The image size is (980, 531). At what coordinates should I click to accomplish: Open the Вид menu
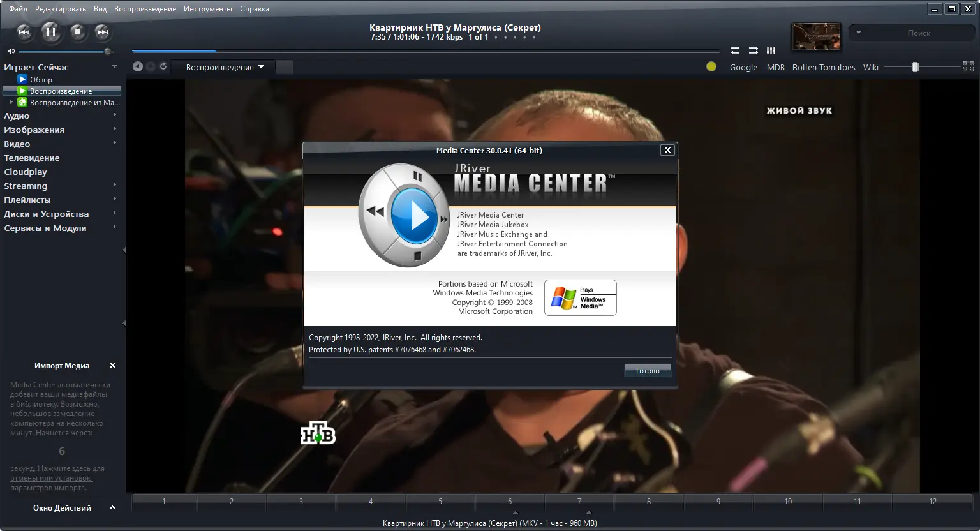(x=100, y=9)
